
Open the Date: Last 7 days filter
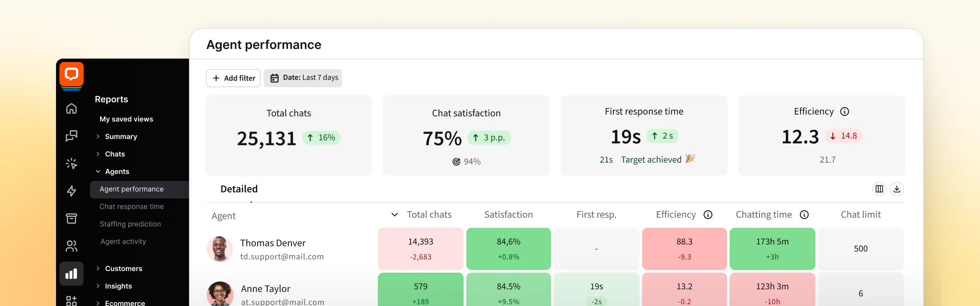click(303, 78)
